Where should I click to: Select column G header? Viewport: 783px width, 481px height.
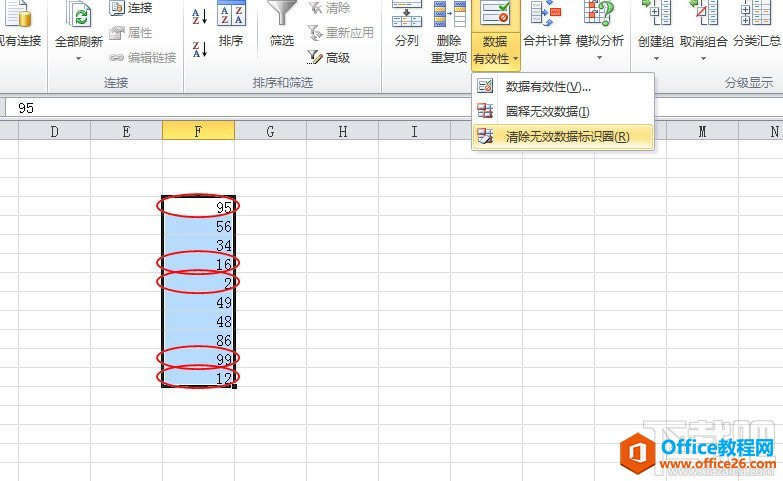[270, 131]
